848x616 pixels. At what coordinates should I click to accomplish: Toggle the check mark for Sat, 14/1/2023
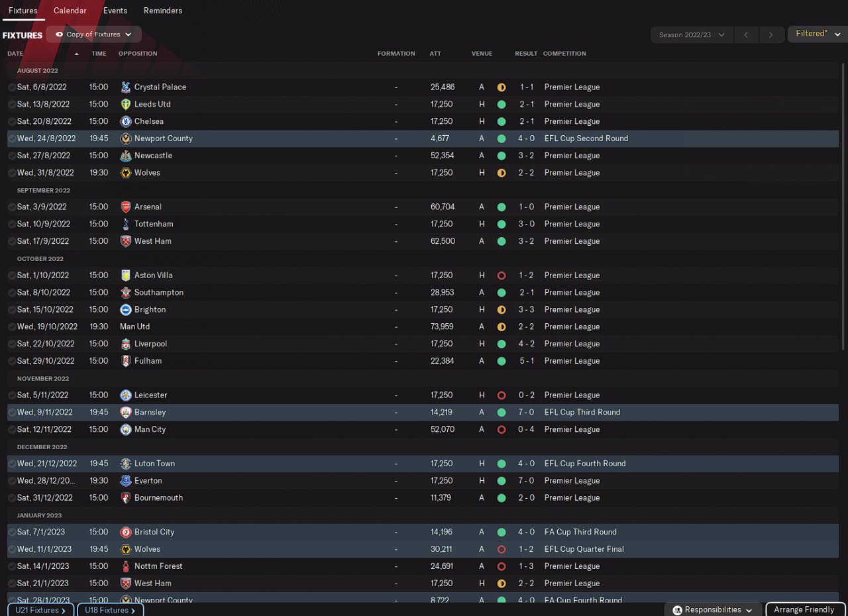[x=12, y=566]
